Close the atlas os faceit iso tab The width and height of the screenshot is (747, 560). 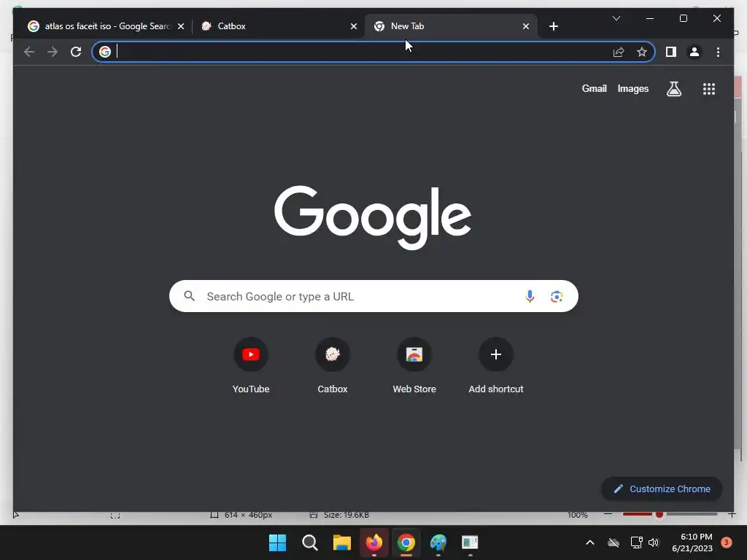point(181,26)
